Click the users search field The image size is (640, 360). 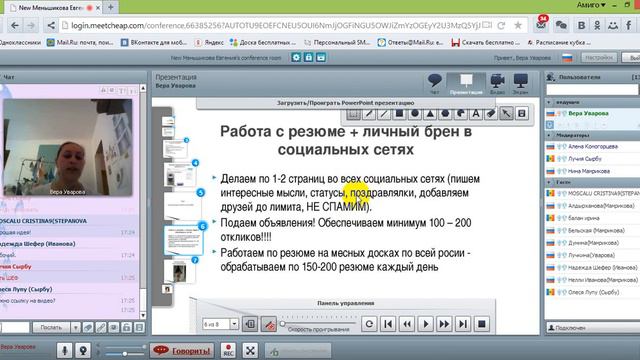click(591, 89)
